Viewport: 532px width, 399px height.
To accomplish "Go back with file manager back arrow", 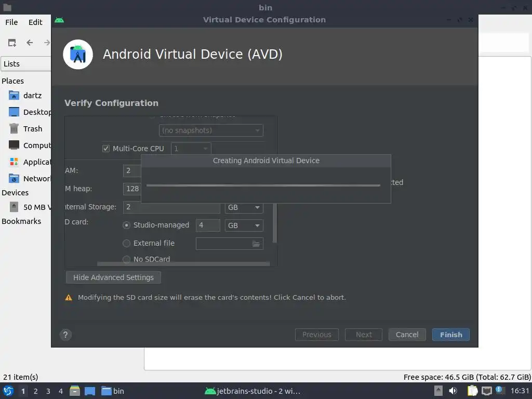I will 30,43.
